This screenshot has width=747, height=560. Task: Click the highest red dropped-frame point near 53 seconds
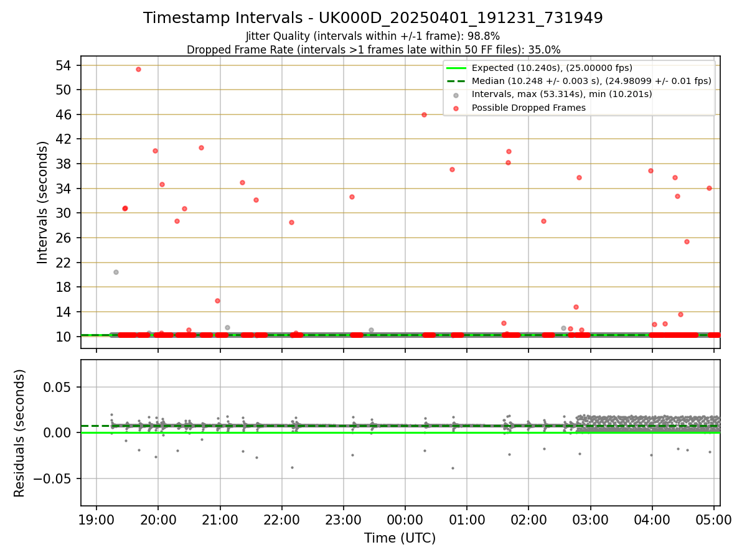(138, 69)
